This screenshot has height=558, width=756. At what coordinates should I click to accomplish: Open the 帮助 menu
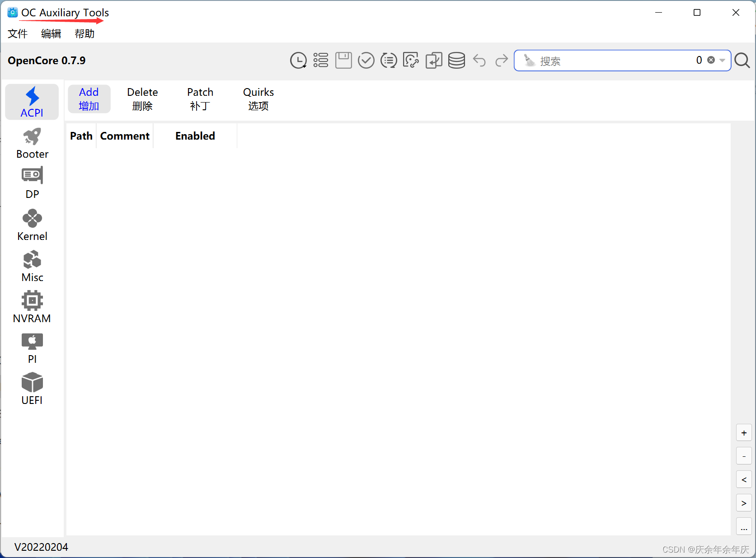(85, 34)
